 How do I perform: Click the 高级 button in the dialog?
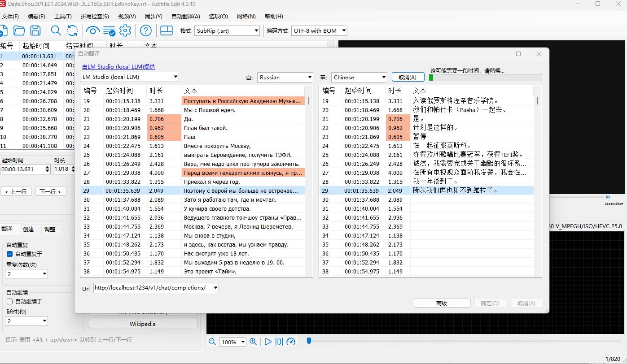442,303
